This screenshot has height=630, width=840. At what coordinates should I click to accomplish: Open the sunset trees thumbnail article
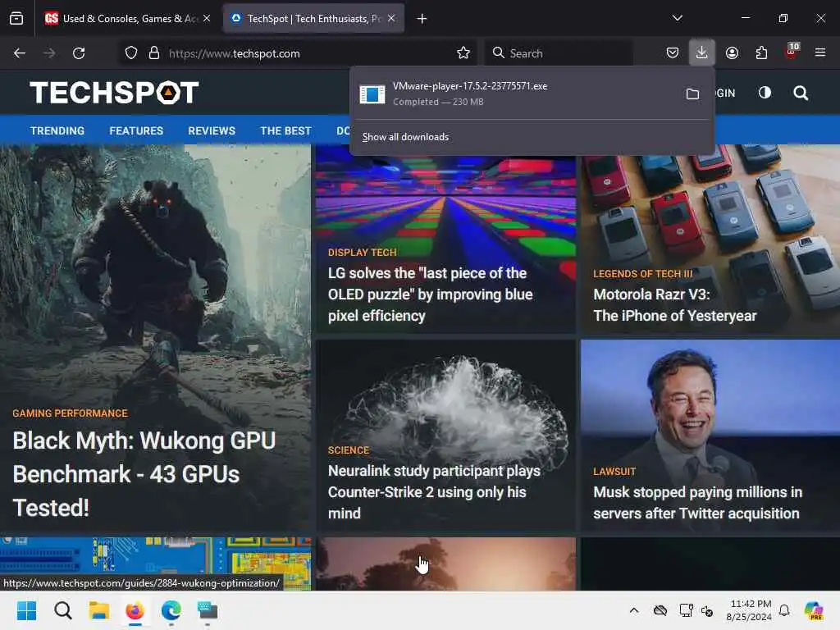[445, 564]
